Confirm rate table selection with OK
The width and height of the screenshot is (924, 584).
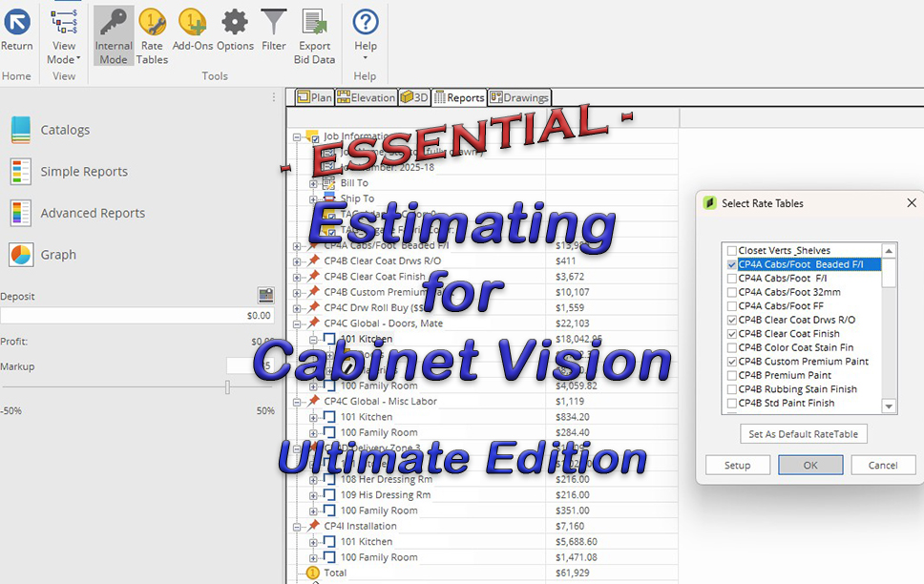(809, 465)
